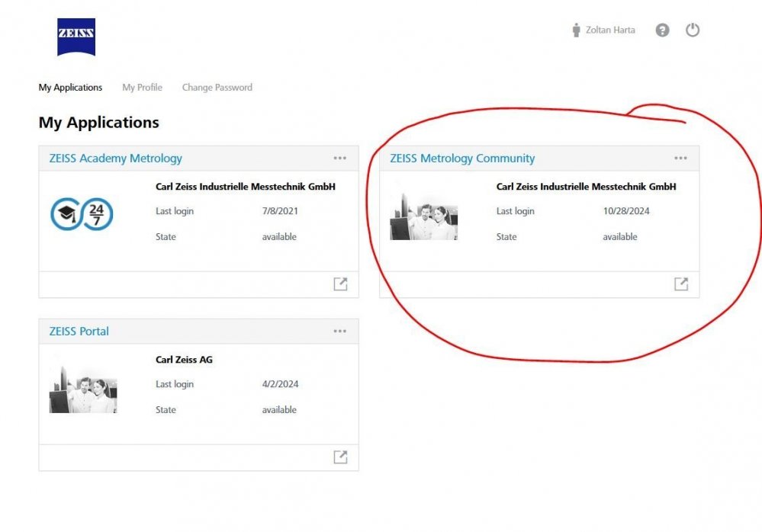Open the help question mark icon
The width and height of the screenshot is (762, 532).
point(662,30)
